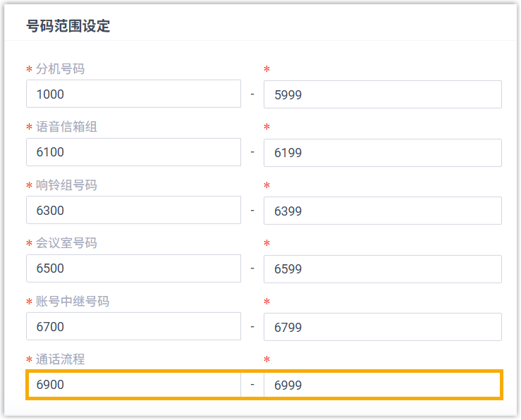This screenshot has height=420, width=521.
Task: Click the dash between 1000 and 5999
Action: coord(252,94)
